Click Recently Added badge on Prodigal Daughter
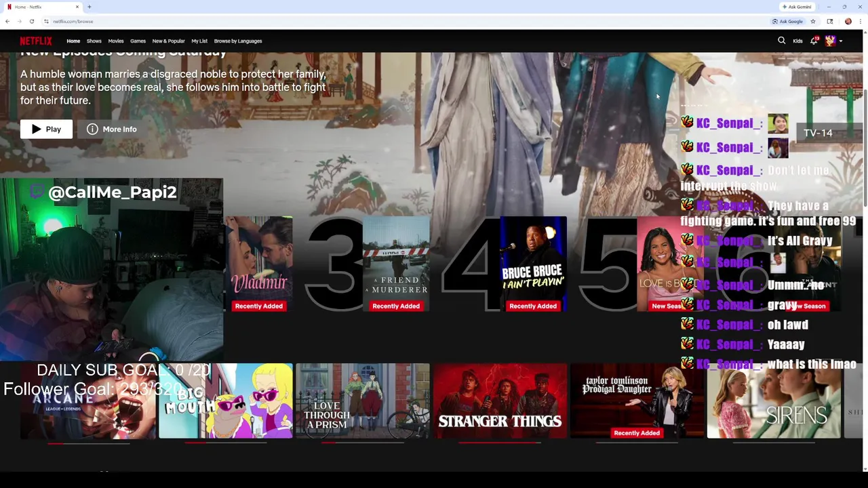Image resolution: width=868 pixels, height=488 pixels. click(637, 433)
